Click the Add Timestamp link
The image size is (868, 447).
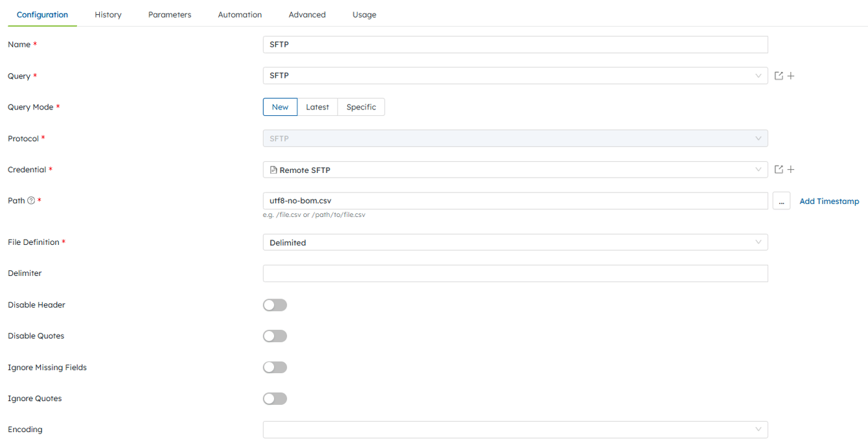[x=829, y=201]
